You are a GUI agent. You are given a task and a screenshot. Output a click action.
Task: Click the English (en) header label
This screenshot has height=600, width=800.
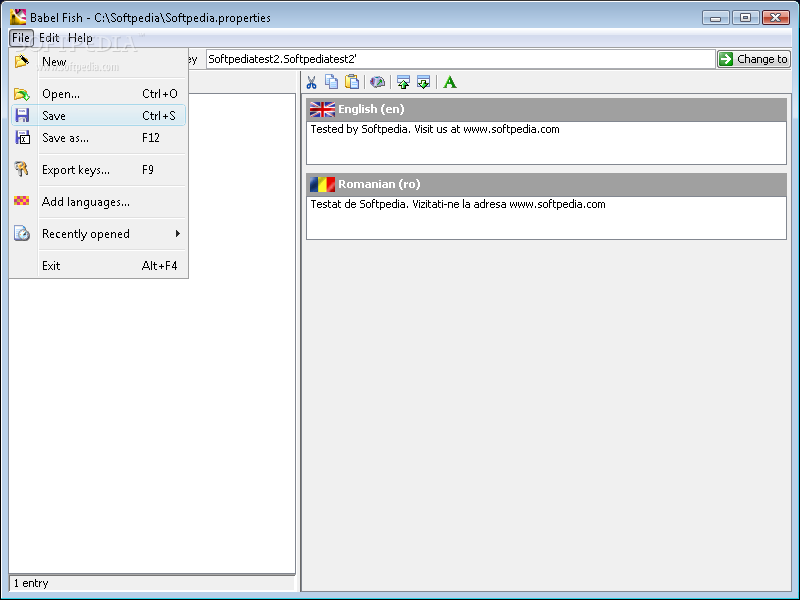[x=371, y=109]
